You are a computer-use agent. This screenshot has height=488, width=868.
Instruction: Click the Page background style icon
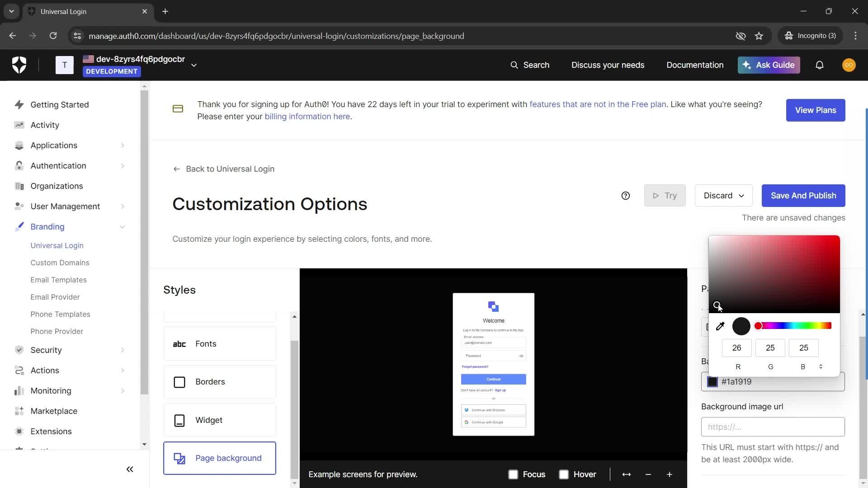[x=179, y=459]
